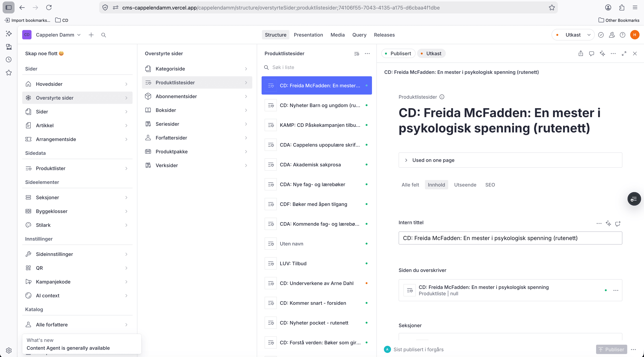Open review changes with the floating circular button
Screen dimensions: 644x357
(x=634, y=199)
